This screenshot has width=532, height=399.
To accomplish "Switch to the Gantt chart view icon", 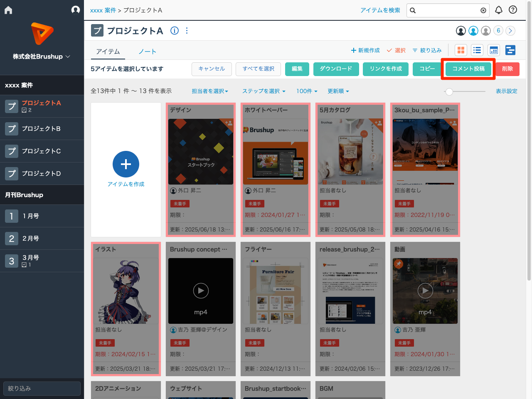I will coord(510,50).
